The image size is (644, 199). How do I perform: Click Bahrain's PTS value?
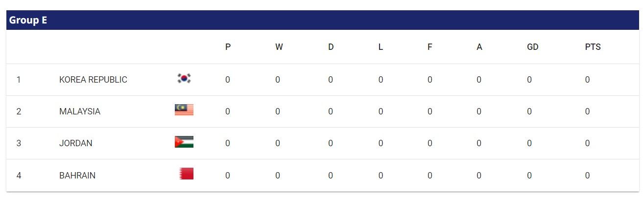[x=587, y=176]
